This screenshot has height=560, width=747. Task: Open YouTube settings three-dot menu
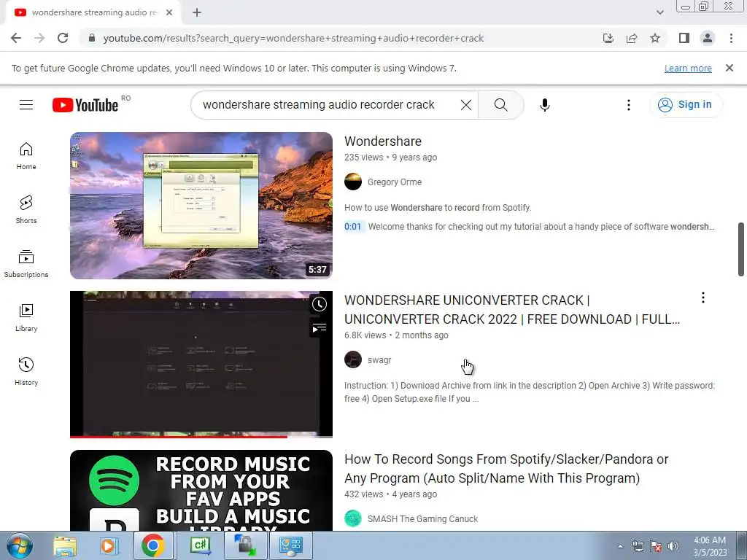(x=628, y=105)
